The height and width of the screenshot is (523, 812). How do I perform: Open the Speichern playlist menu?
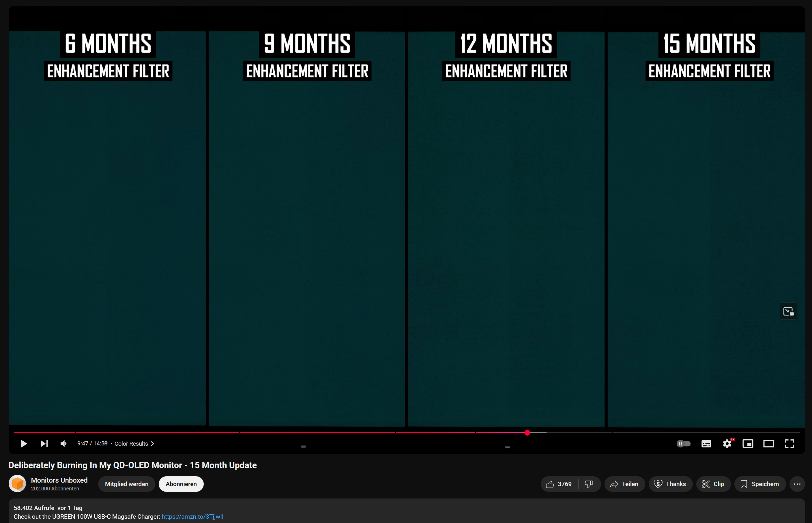(x=760, y=484)
